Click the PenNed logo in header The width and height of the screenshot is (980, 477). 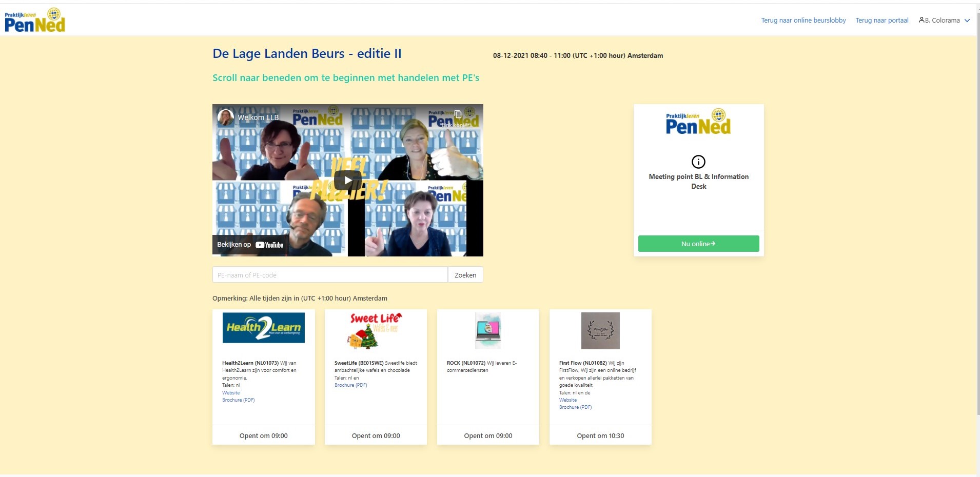tap(35, 21)
